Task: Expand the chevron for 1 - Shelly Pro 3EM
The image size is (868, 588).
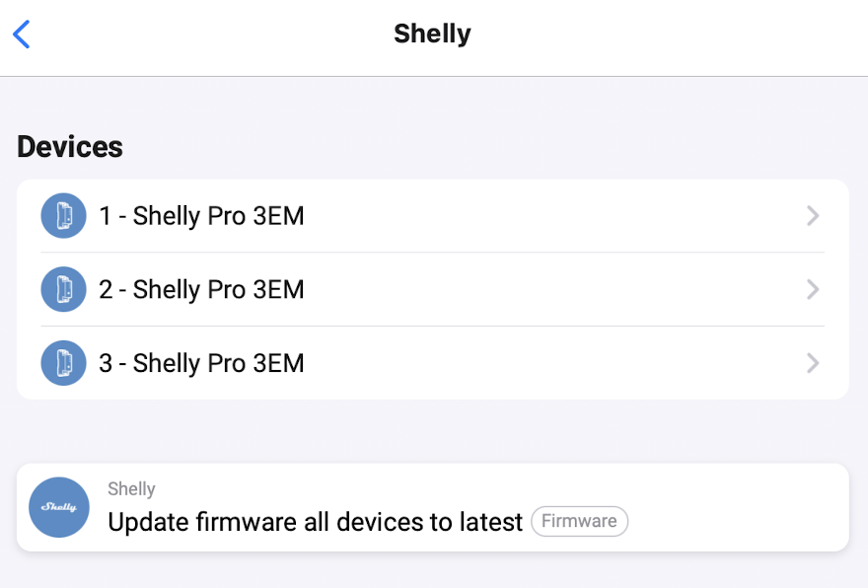Action: pyautogui.click(x=813, y=216)
